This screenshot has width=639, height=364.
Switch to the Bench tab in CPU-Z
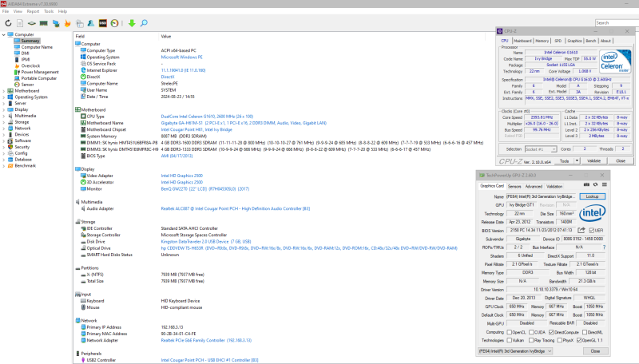pyautogui.click(x=591, y=41)
